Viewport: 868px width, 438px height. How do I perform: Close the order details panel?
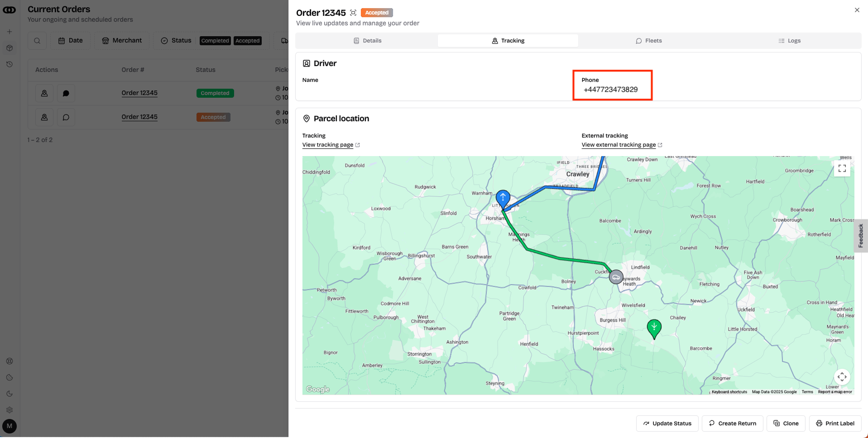click(857, 10)
